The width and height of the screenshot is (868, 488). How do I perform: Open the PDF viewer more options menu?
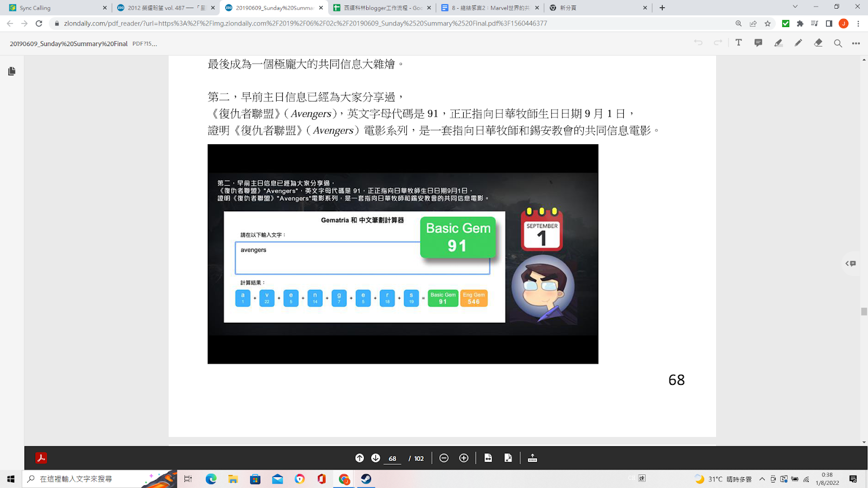(856, 43)
